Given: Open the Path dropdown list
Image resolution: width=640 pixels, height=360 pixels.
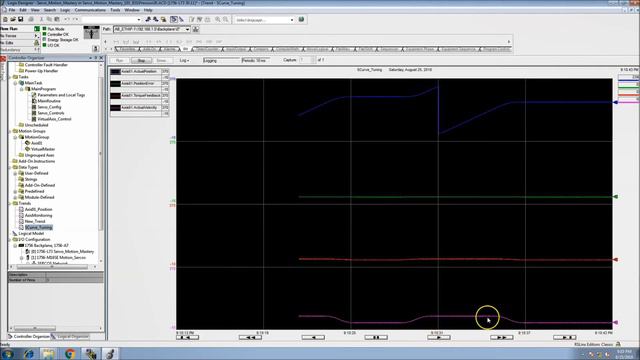Looking at the screenshot, I should click(187, 29).
